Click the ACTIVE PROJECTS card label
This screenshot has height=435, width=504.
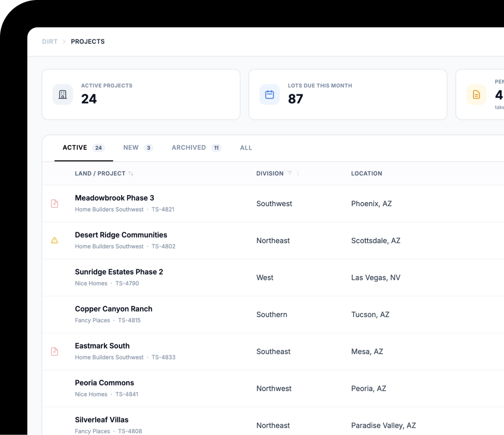coord(107,86)
